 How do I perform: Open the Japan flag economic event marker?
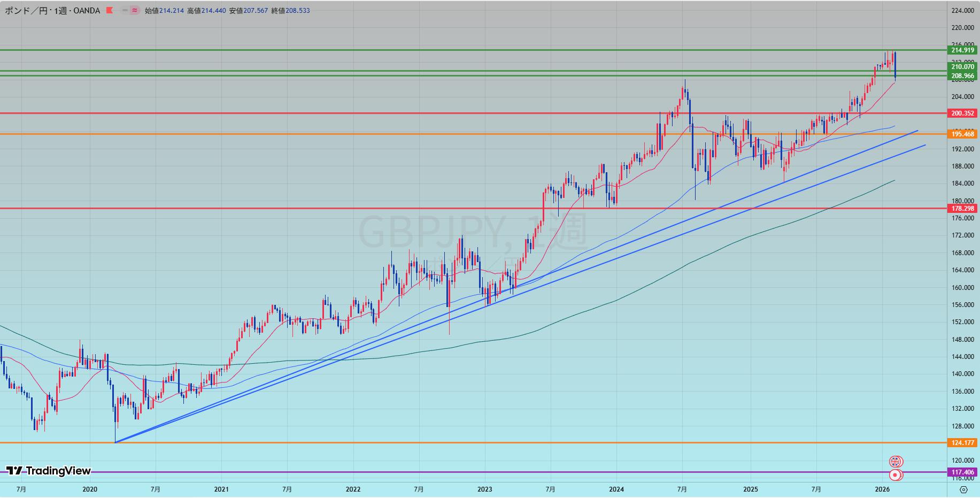point(896,474)
